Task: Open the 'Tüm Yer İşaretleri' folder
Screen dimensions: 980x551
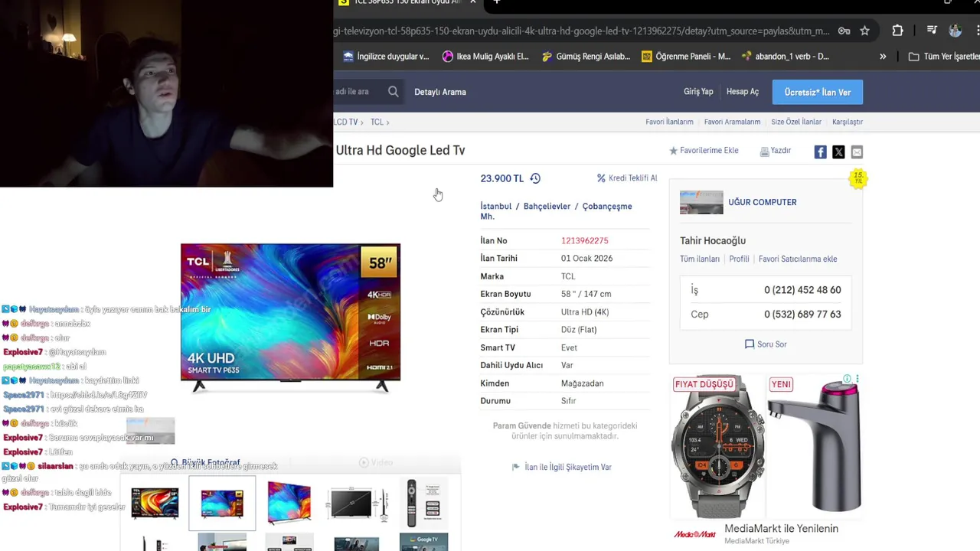Action: pos(943,56)
